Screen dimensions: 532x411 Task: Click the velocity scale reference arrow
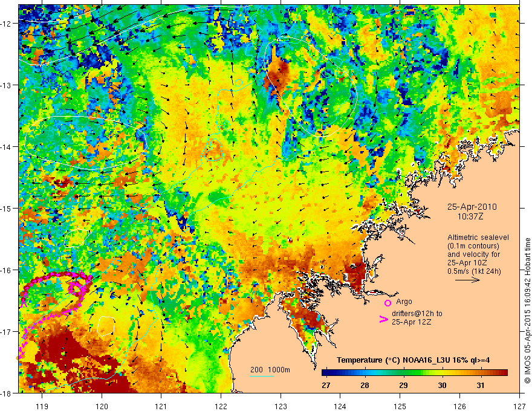point(467,280)
